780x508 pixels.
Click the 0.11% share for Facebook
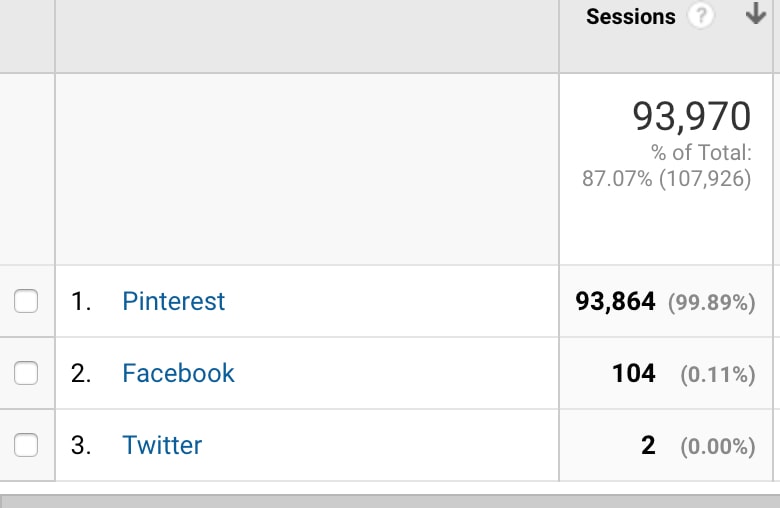tap(718, 375)
